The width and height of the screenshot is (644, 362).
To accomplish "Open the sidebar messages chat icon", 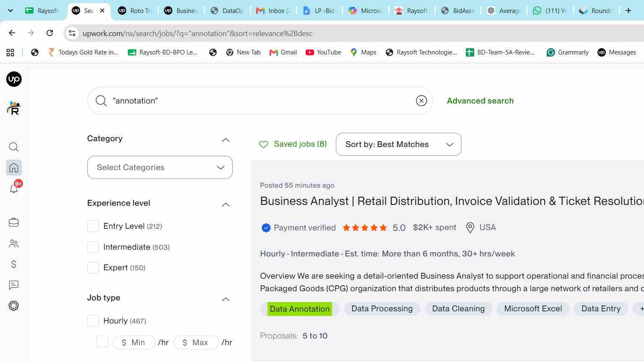I will (x=14, y=285).
